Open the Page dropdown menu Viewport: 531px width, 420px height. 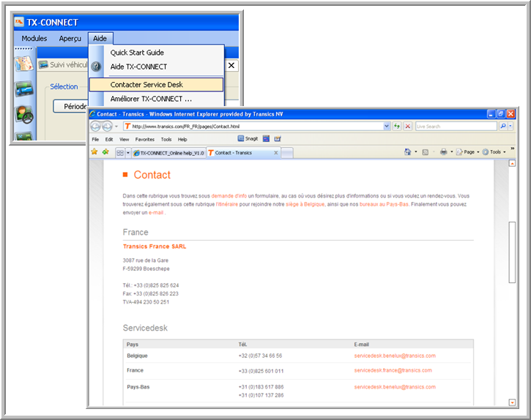[467, 152]
